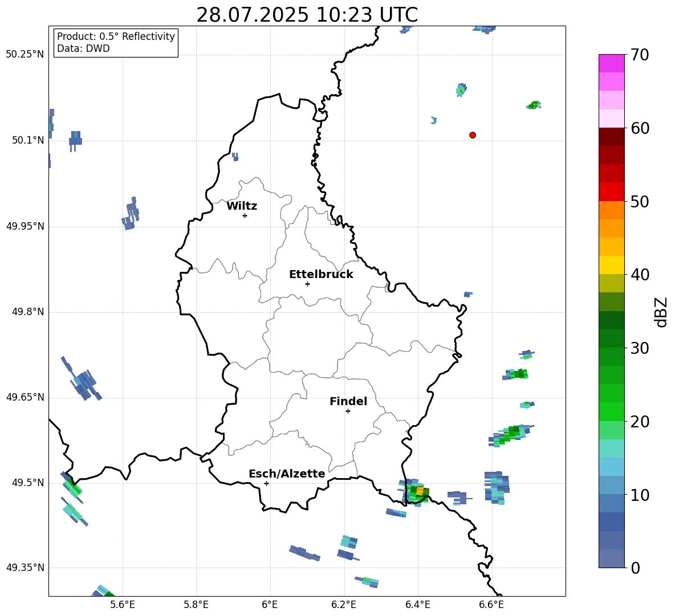Select the Ettelbruck city label

tap(321, 275)
